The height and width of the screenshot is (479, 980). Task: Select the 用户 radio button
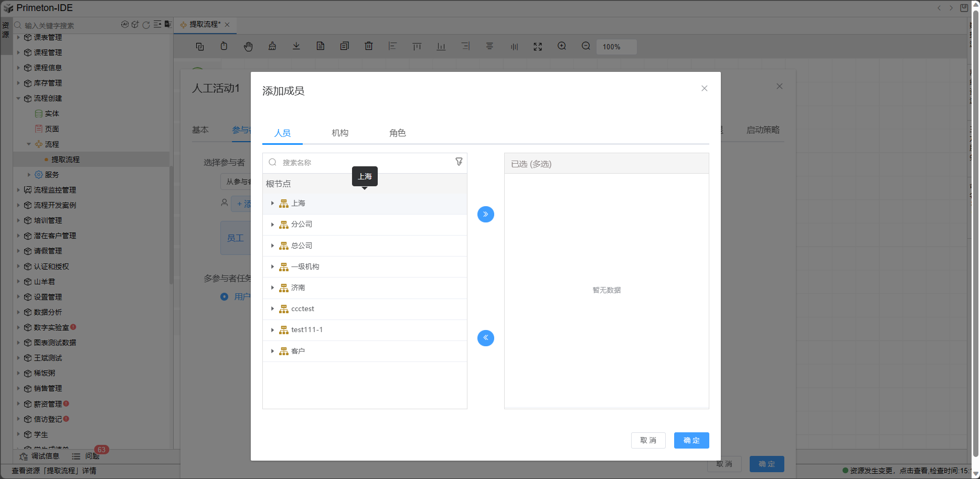[225, 297]
